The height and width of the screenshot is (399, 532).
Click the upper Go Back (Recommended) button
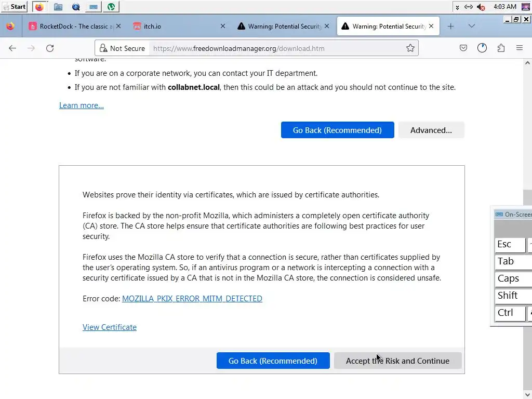pos(338,130)
